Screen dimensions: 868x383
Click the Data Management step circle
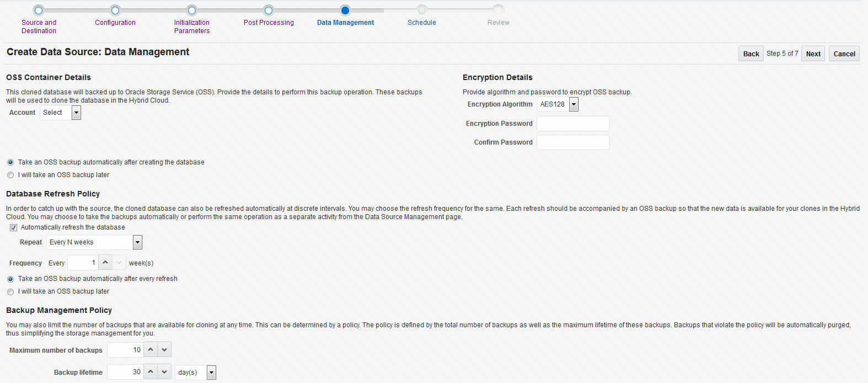[345, 10]
